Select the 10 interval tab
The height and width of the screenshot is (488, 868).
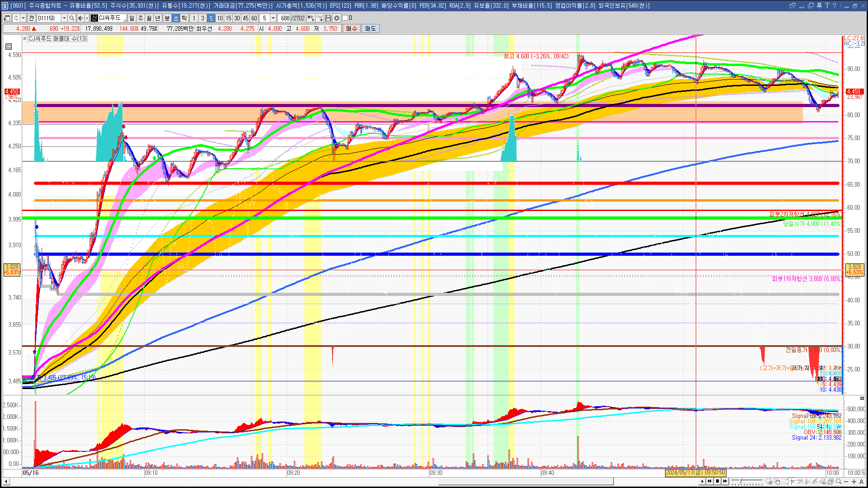click(x=220, y=18)
